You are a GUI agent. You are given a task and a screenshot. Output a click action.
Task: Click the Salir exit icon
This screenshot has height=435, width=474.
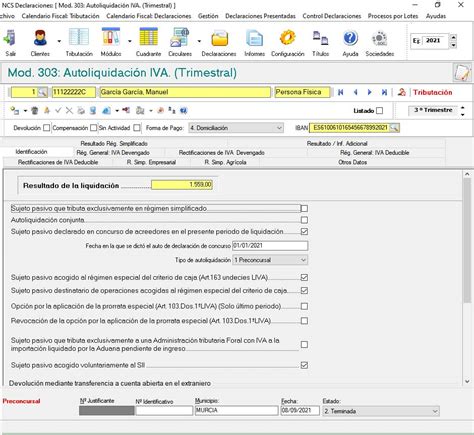pos(10,38)
